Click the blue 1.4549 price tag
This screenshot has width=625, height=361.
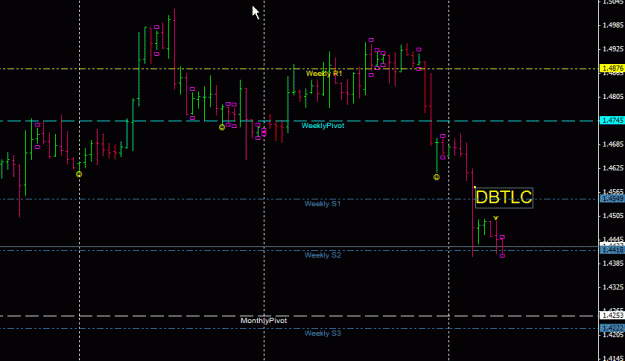coord(612,199)
